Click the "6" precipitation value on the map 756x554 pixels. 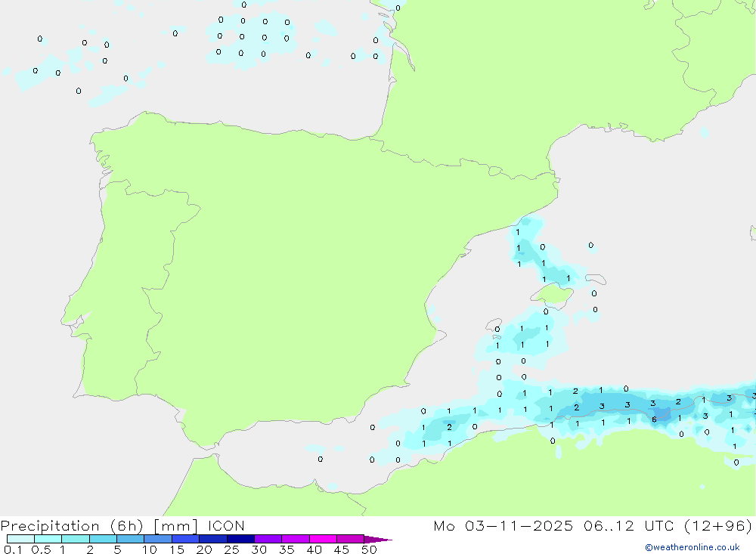tap(654, 419)
